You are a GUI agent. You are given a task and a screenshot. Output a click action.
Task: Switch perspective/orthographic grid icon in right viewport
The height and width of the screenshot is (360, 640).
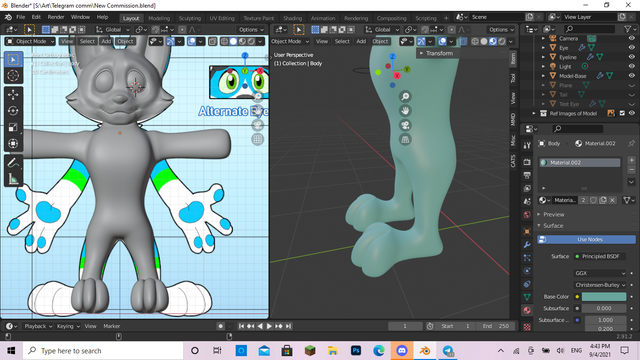(x=405, y=140)
